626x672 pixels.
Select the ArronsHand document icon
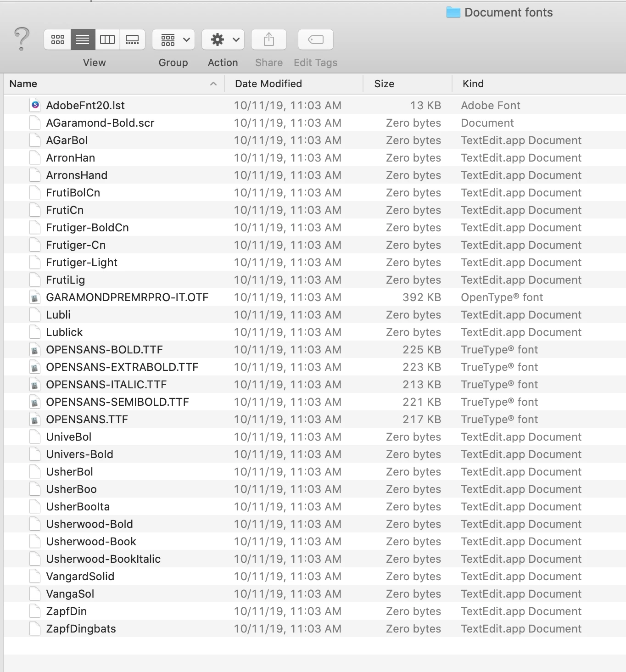(x=35, y=175)
